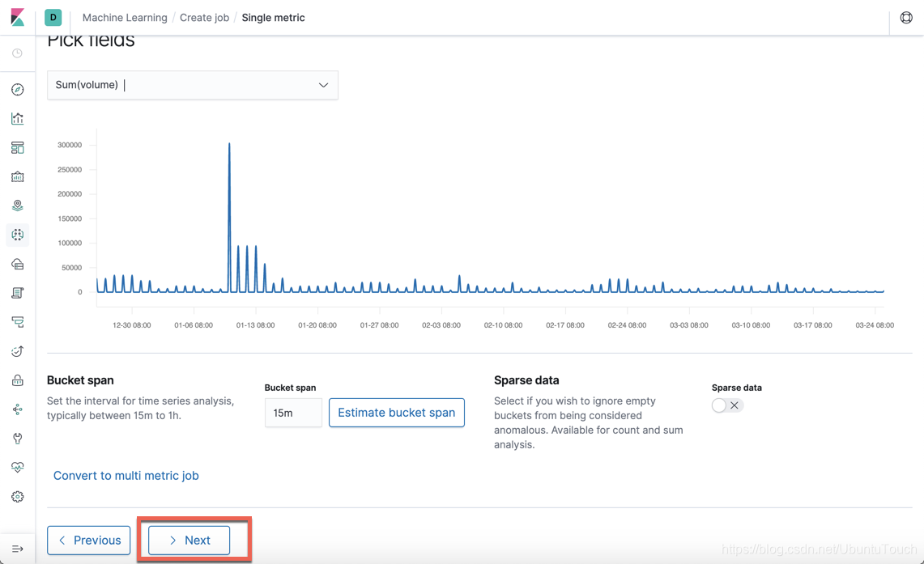This screenshot has width=924, height=564.
Task: Open Machine Learning sidebar icon
Action: pyautogui.click(x=18, y=235)
